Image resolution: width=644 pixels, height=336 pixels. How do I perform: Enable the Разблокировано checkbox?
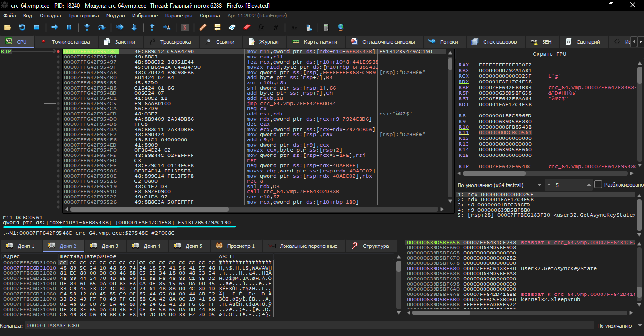tap(598, 185)
